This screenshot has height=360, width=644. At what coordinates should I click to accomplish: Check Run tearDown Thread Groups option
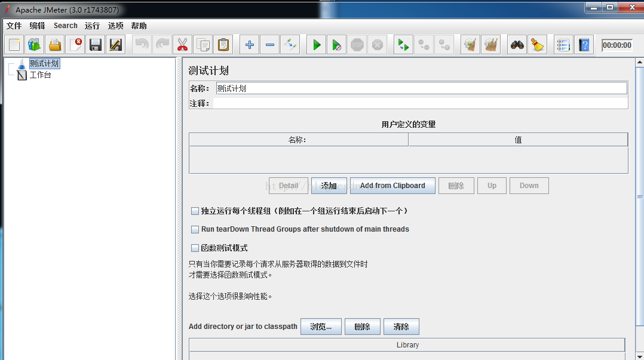pos(195,229)
